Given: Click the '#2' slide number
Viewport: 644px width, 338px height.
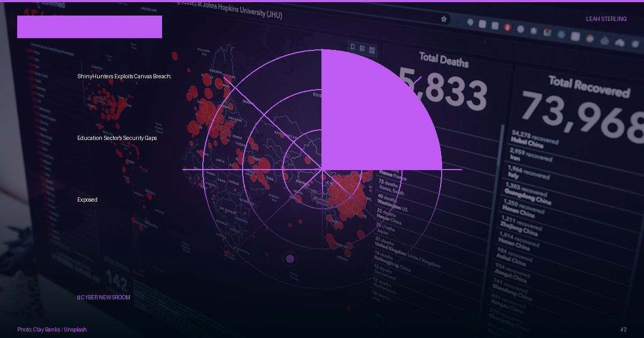Looking at the screenshot, I should tap(623, 329).
